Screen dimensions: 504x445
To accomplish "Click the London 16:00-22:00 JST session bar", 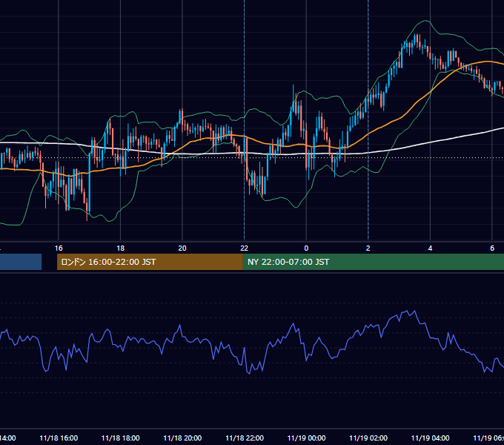I will (x=150, y=262).
